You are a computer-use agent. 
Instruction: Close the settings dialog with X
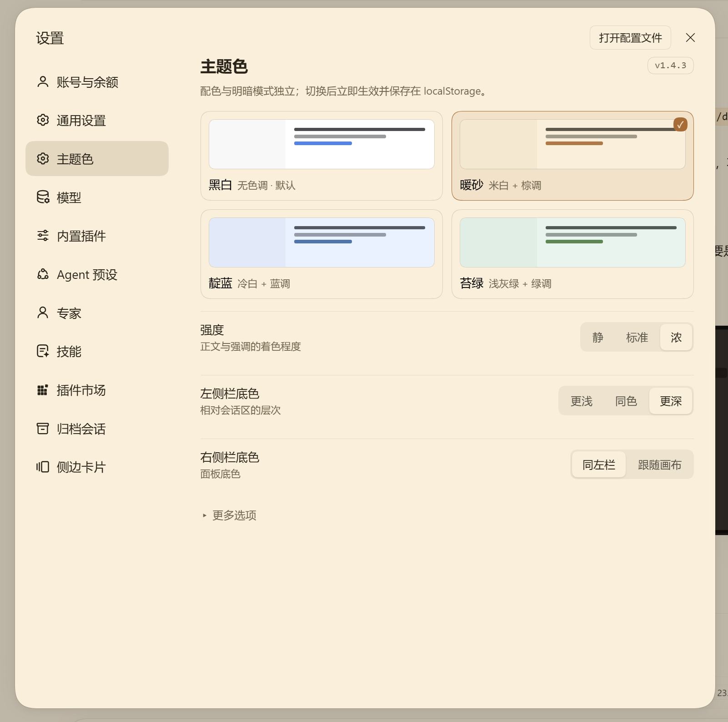pos(690,38)
